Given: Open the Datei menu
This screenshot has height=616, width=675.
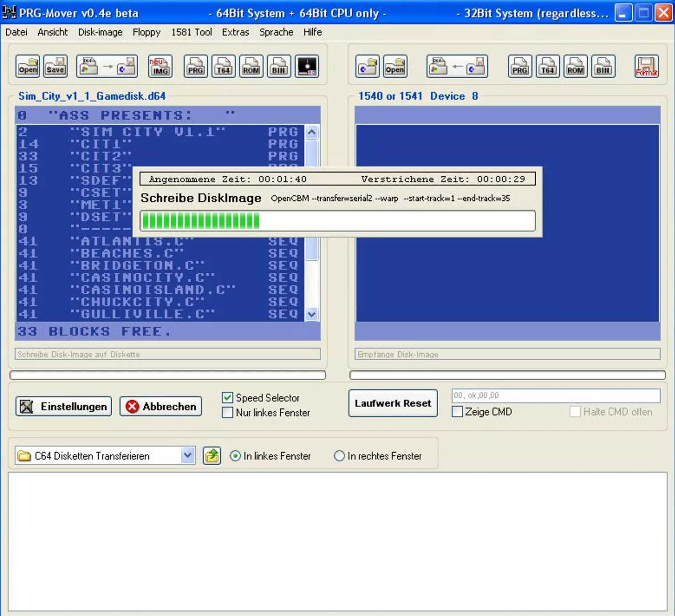Looking at the screenshot, I should 16,32.
